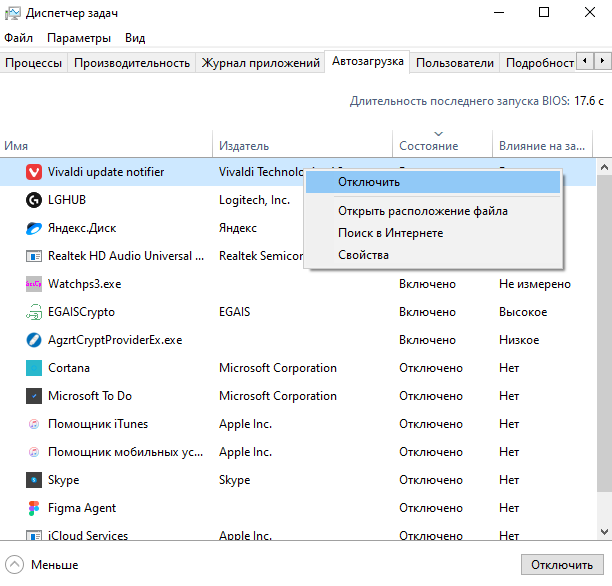This screenshot has width=612, height=586.
Task: Select the LGHUB row name
Action: pyautogui.click(x=67, y=200)
